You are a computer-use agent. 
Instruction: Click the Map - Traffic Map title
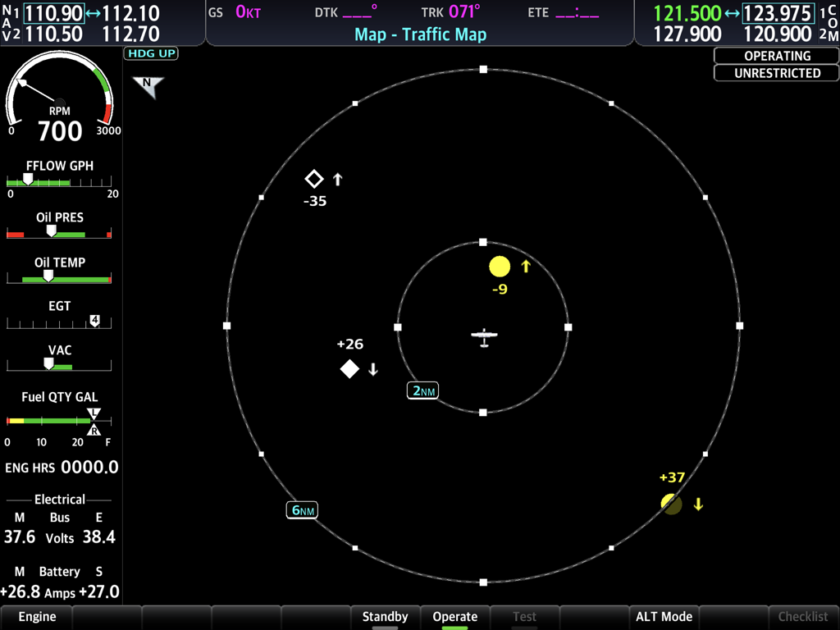[x=420, y=34]
